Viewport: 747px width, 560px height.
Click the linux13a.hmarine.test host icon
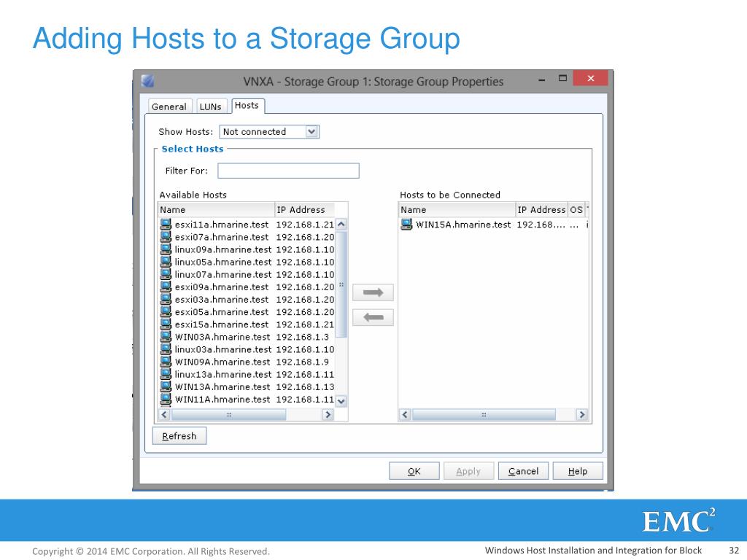[x=166, y=374]
